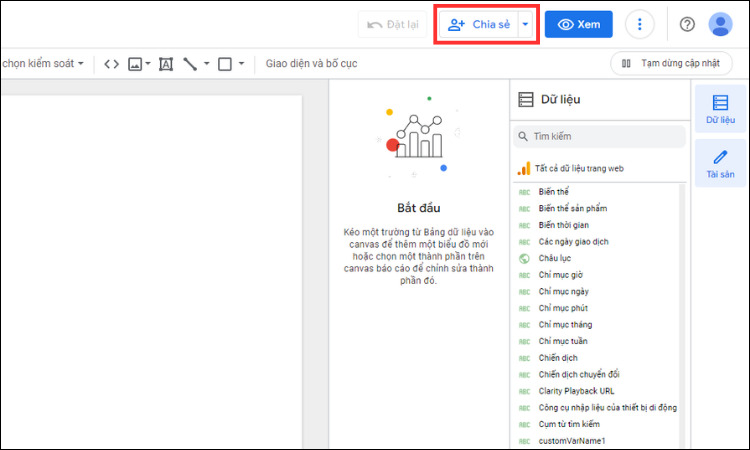The width and height of the screenshot is (750, 450).
Task: Click the data fields list scrollbar
Action: 682,316
